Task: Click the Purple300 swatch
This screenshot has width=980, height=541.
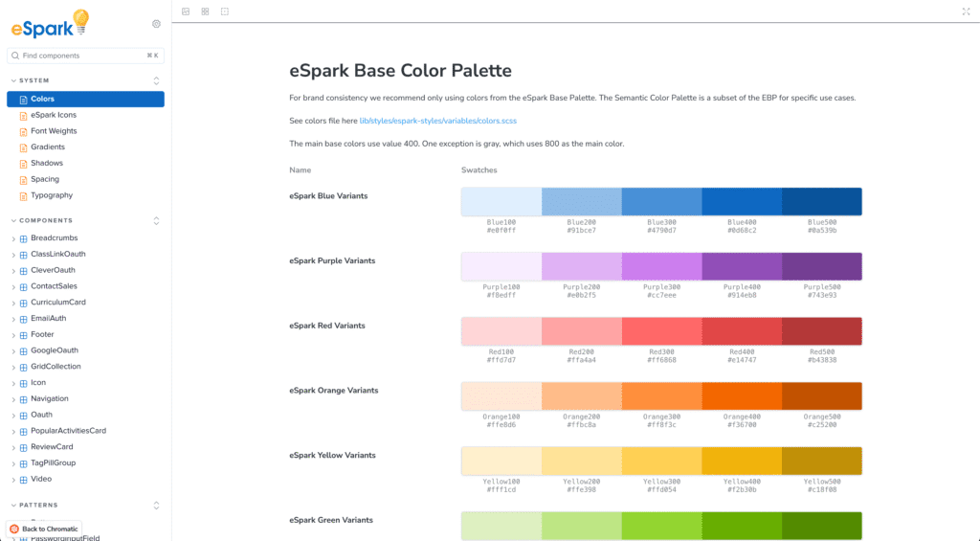Action: [x=662, y=266]
